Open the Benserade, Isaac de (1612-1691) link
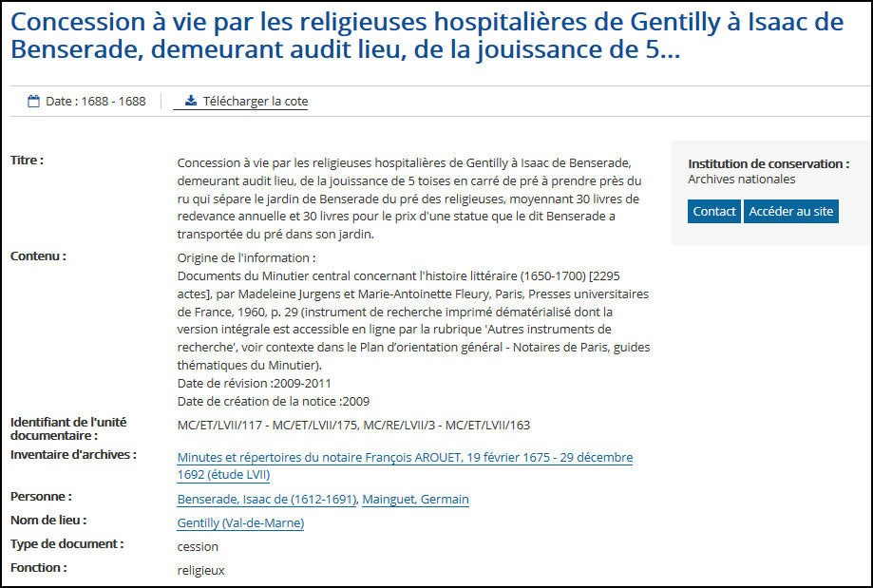 point(267,500)
